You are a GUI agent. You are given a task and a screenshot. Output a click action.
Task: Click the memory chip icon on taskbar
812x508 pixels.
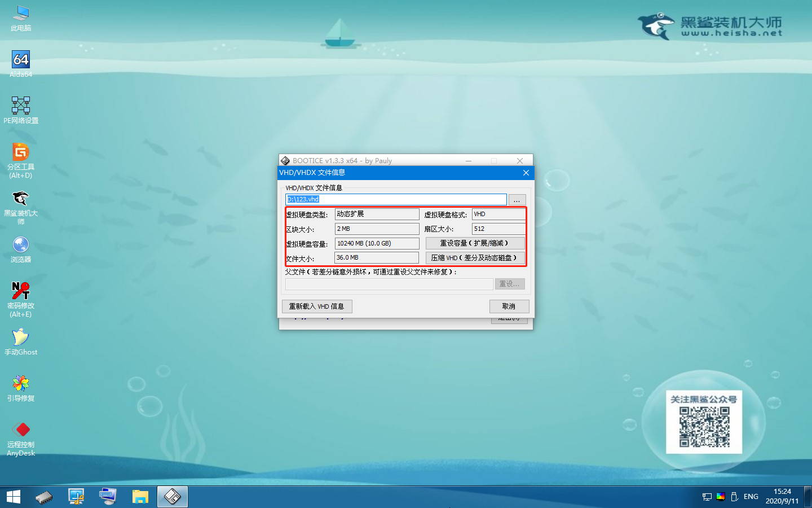[x=44, y=497]
